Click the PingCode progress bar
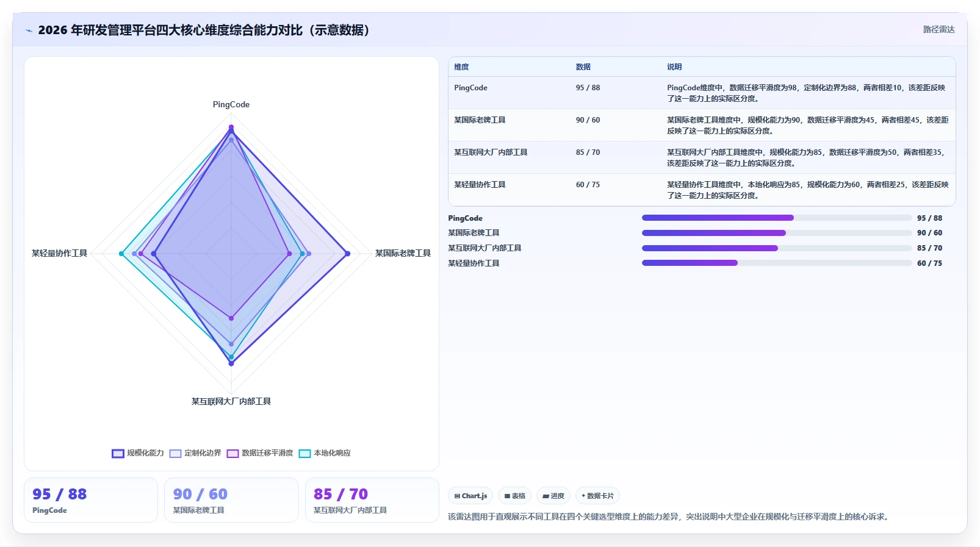980x547 pixels. (x=777, y=218)
